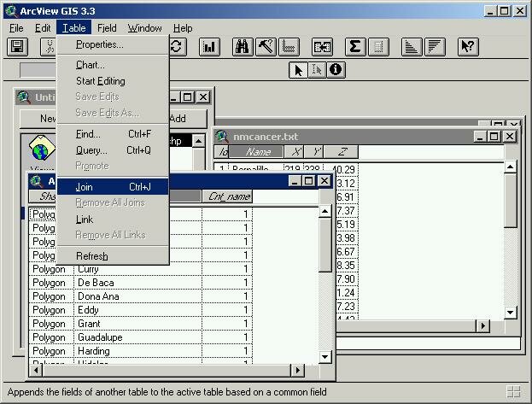This screenshot has height=404, width=532.
Task: Click the attribute table scroll right arrow
Action: (x=297, y=370)
